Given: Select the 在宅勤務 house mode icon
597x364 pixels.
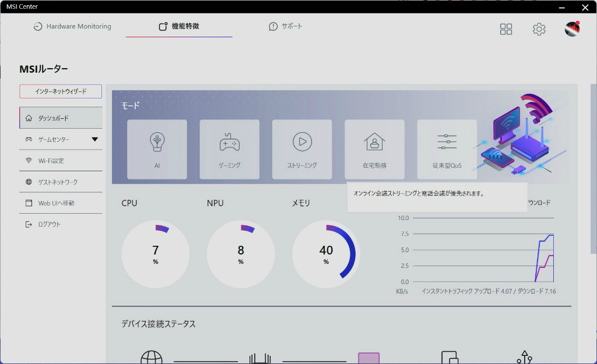Looking at the screenshot, I should click(375, 142).
